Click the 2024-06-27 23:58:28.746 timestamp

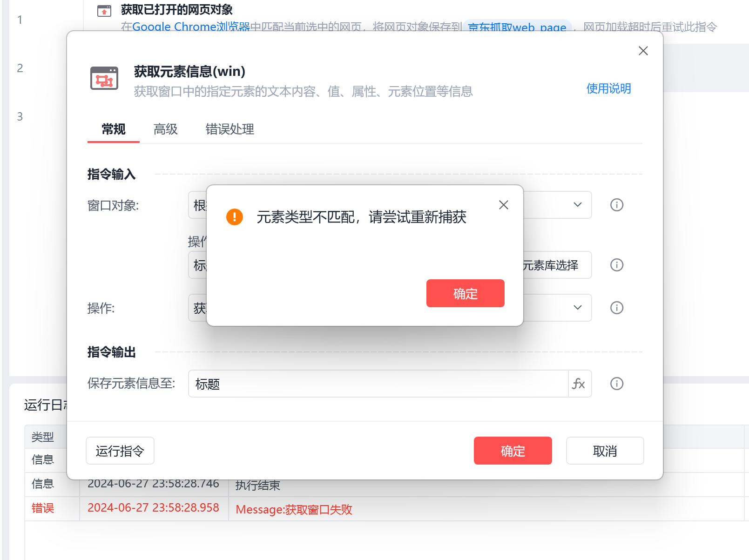tap(153, 484)
